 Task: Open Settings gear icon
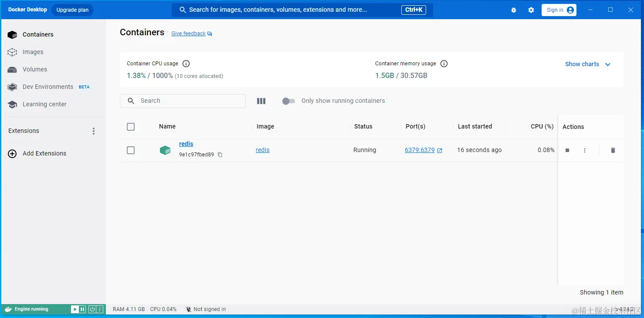[531, 10]
